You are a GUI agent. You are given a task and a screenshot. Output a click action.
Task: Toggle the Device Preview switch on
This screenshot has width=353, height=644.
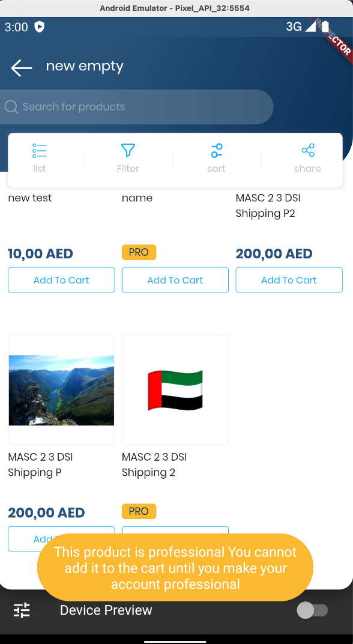coord(312,610)
